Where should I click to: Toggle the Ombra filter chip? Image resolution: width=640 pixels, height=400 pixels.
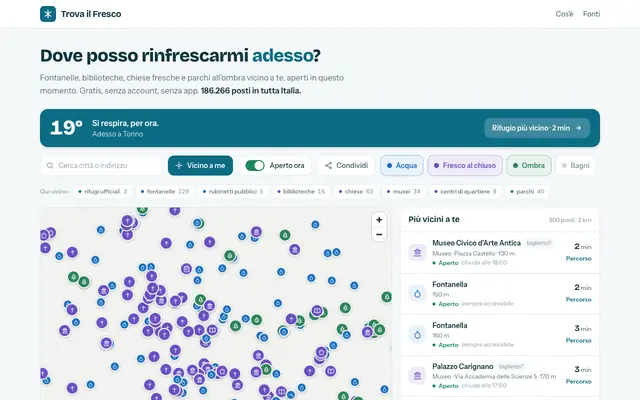[x=529, y=165]
